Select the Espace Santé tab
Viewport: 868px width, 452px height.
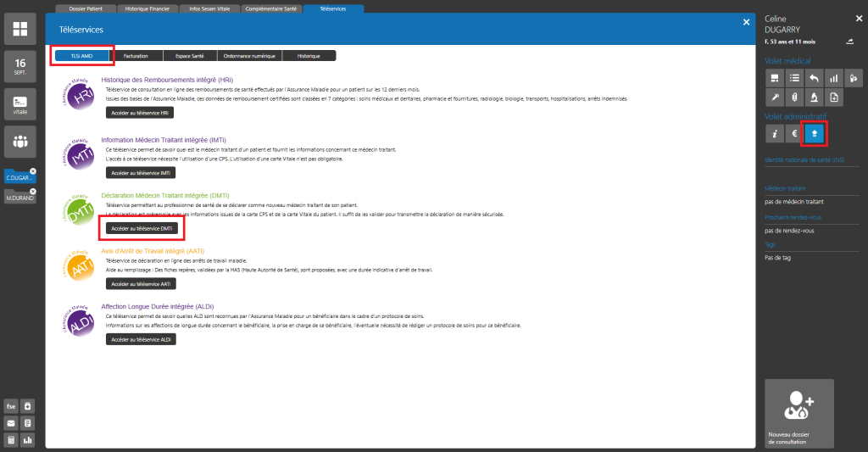tap(190, 56)
